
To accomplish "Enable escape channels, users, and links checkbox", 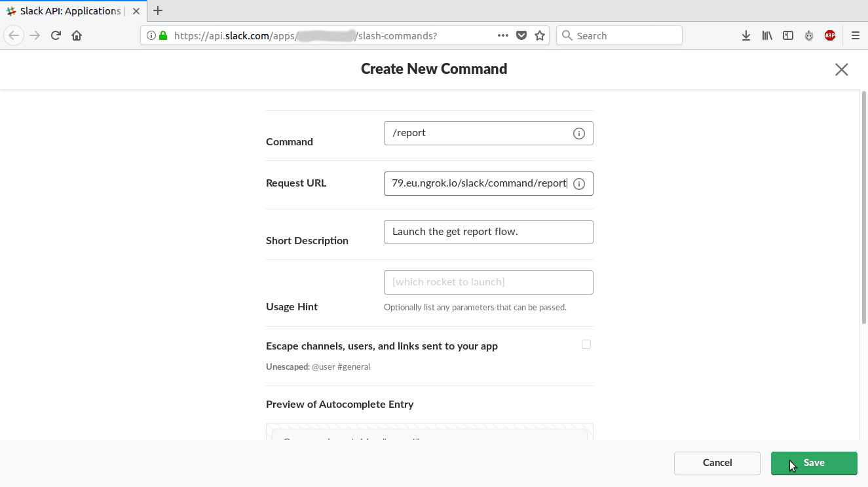I will pyautogui.click(x=586, y=344).
